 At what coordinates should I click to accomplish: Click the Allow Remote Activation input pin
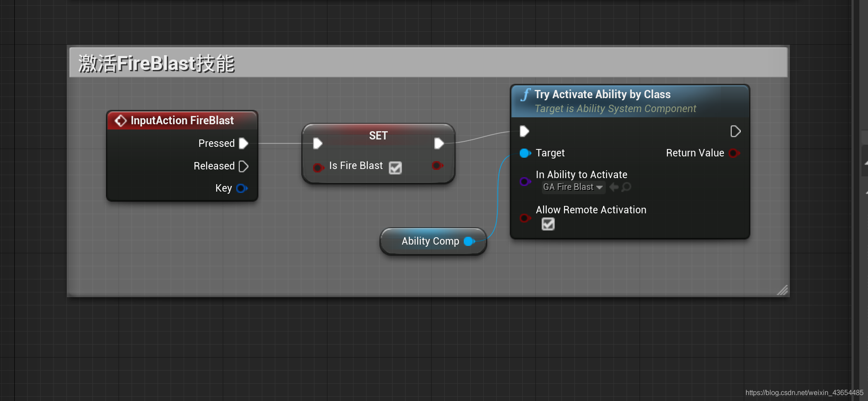[x=525, y=218]
